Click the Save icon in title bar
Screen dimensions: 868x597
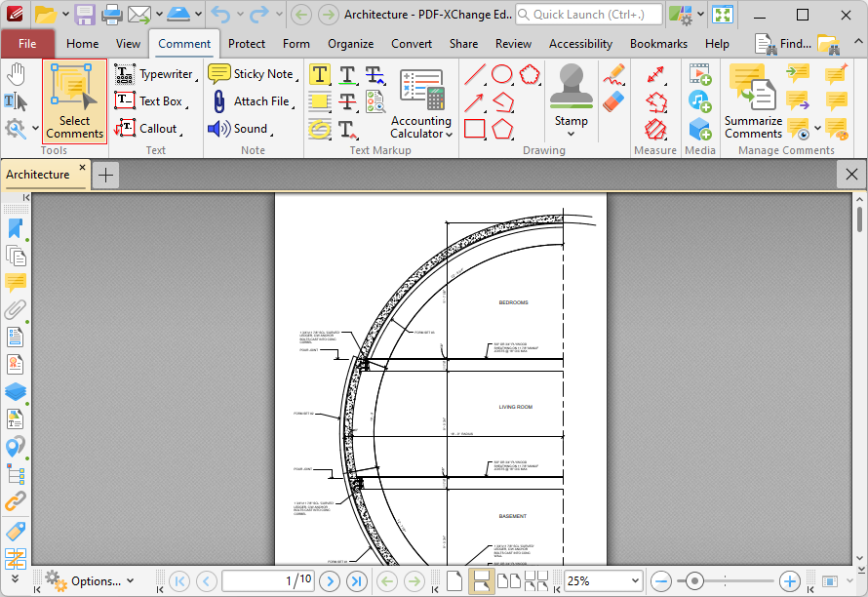pyautogui.click(x=85, y=15)
